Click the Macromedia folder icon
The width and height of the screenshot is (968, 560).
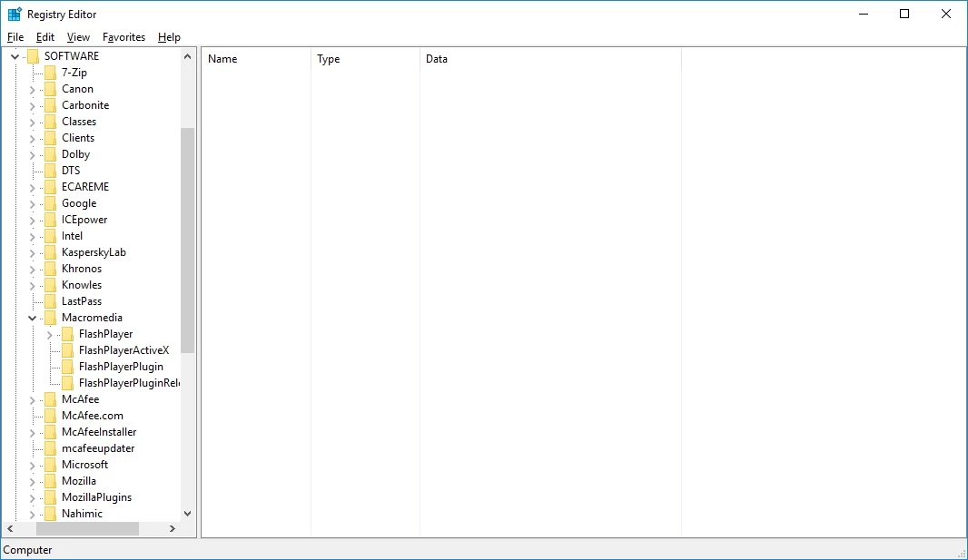point(51,318)
